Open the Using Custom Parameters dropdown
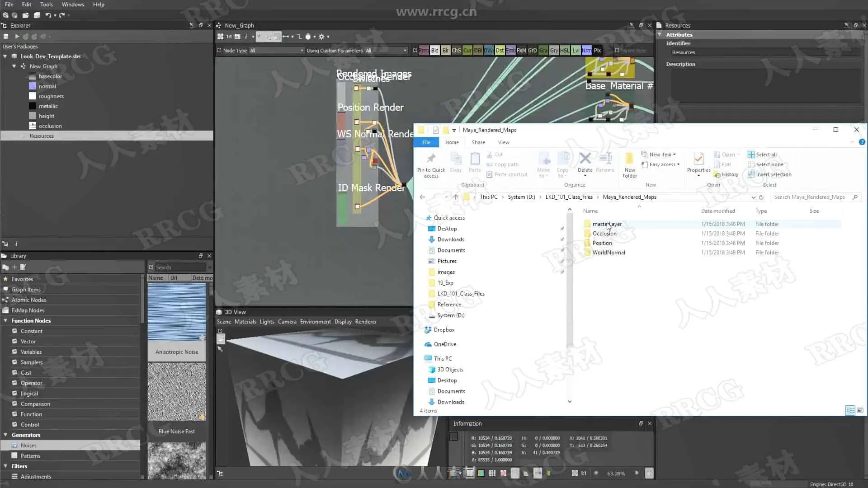868x488 pixels. click(x=386, y=51)
